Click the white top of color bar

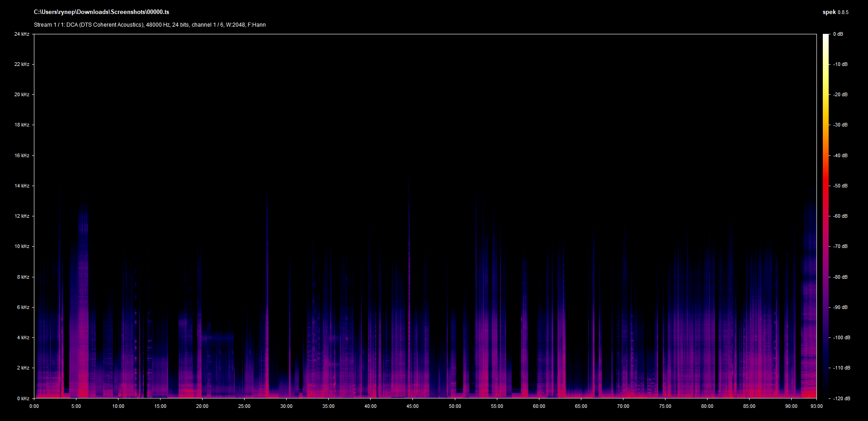click(x=826, y=37)
